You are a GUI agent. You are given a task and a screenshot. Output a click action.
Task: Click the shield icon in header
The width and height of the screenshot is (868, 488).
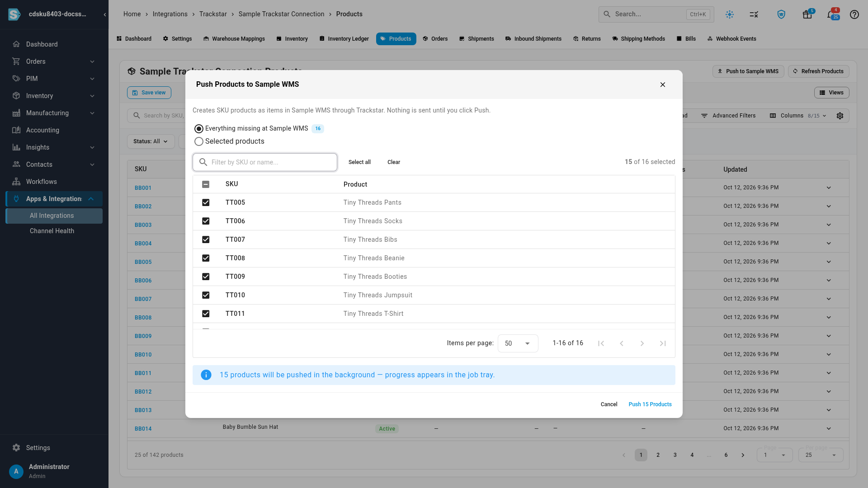coord(781,14)
